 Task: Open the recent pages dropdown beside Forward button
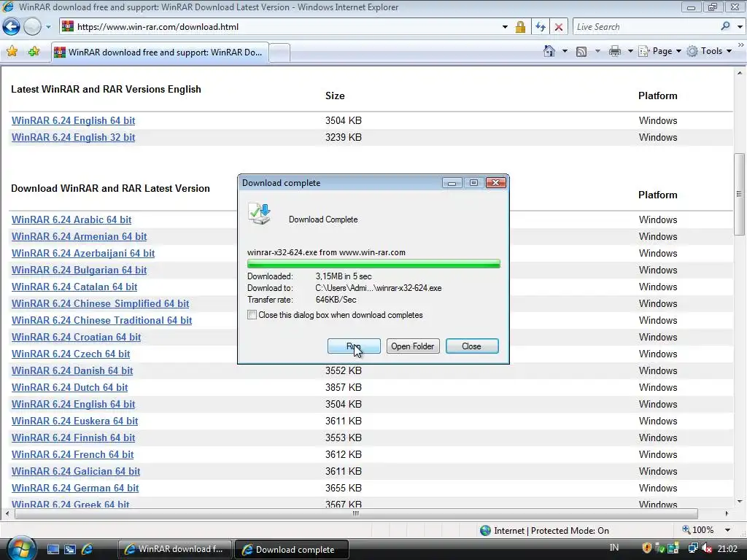(48, 27)
